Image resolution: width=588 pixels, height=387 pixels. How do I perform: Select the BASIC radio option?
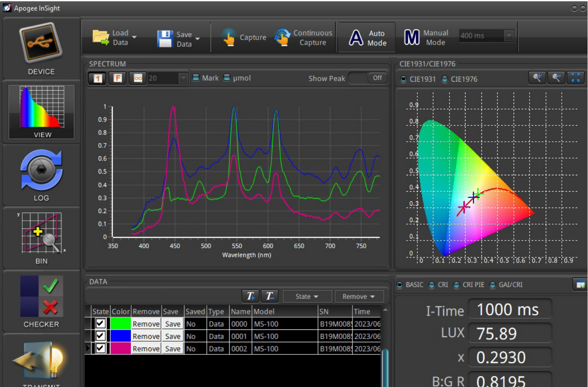tap(399, 285)
